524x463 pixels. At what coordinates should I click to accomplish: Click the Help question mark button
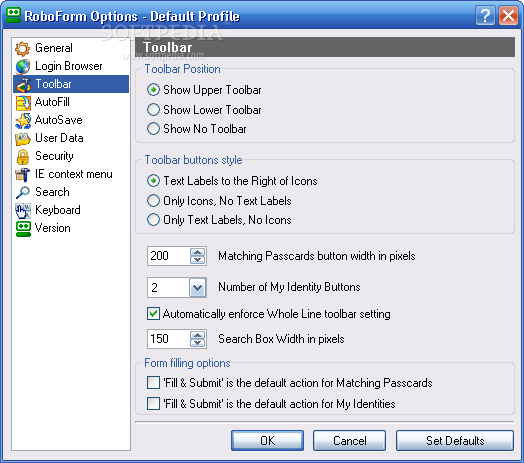click(x=485, y=15)
